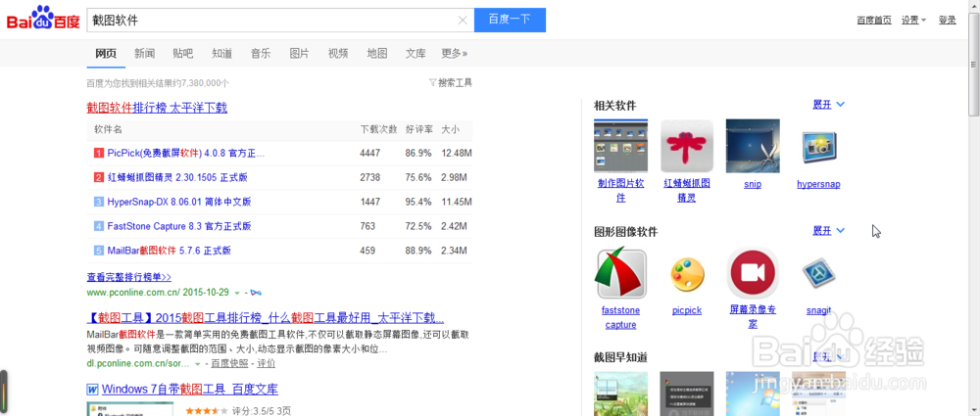Switch to 图片 tab

(299, 53)
